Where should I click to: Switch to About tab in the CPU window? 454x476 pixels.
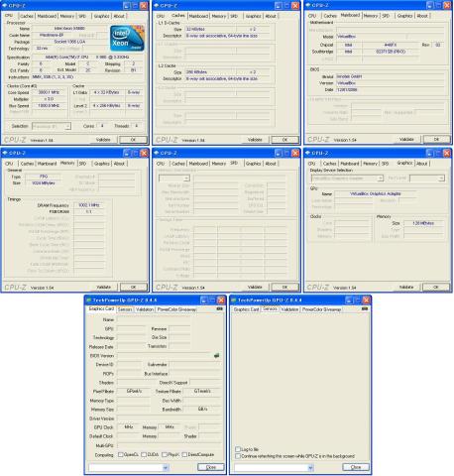(119, 16)
